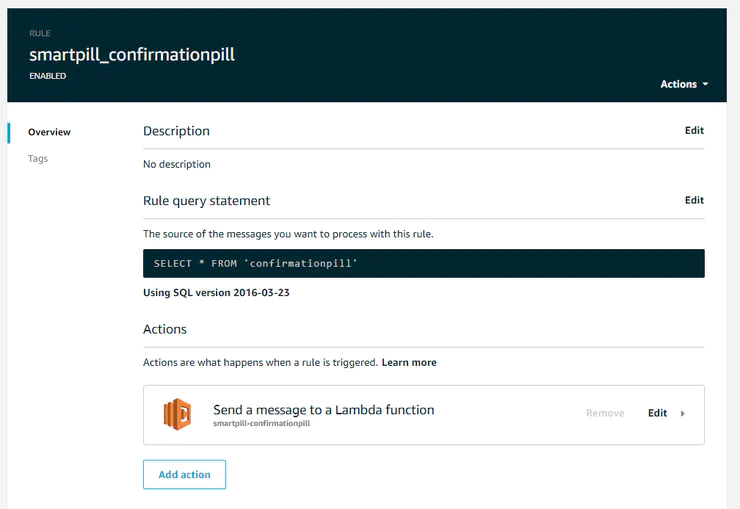Remove the Lambda function action
The height and width of the screenshot is (509, 740).
(605, 413)
